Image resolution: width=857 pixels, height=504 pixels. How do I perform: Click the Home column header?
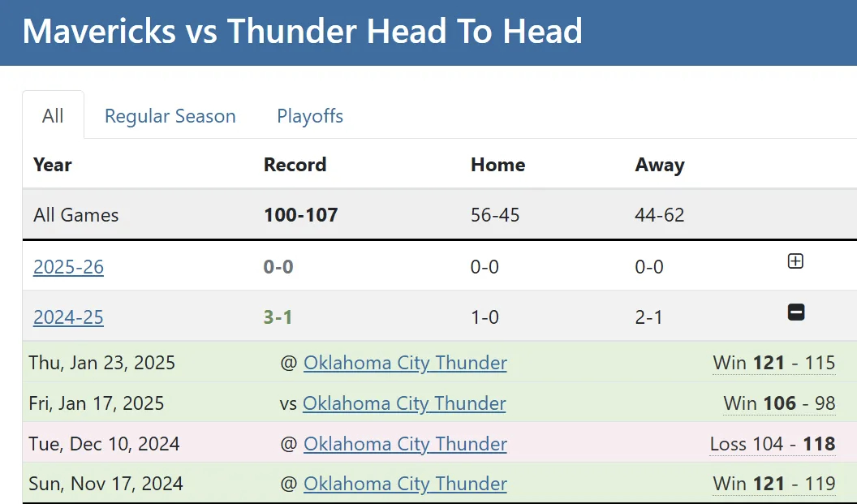(498, 165)
